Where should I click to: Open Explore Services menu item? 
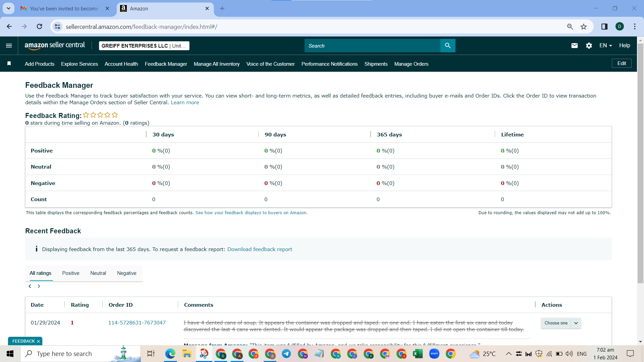[x=79, y=64]
